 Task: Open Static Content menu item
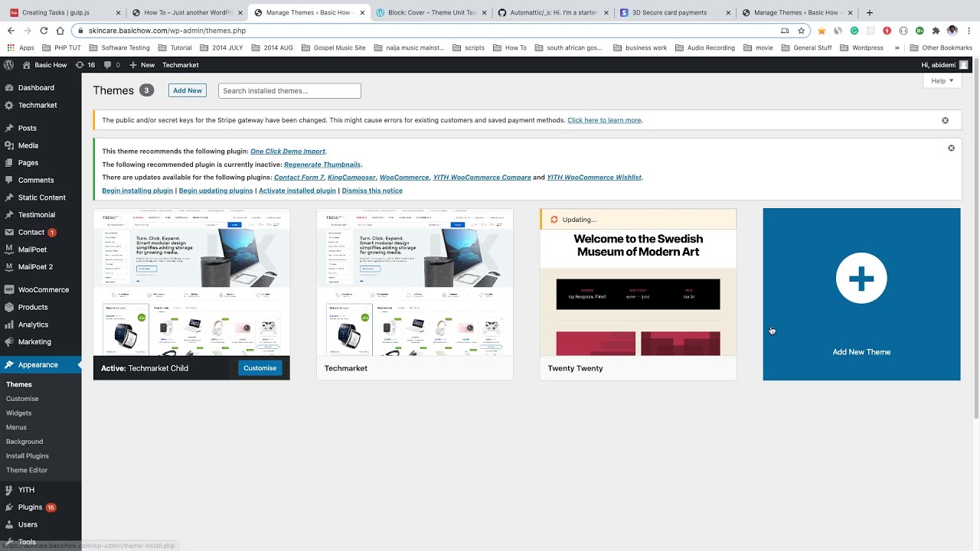(41, 197)
